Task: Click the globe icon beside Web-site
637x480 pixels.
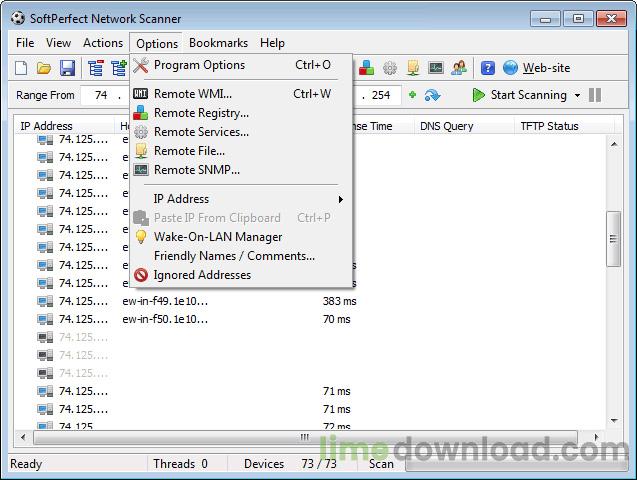Action: (510, 68)
